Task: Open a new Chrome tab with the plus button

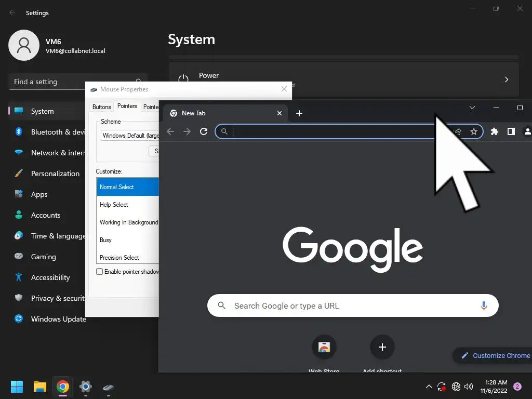Action: pyautogui.click(x=299, y=113)
